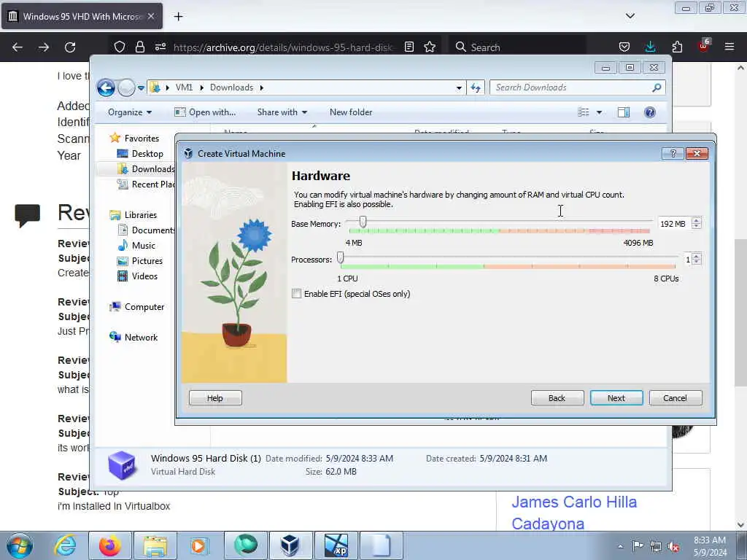747x560 pixels.
Task: Decrease Base Memory with down spinner
Action: pos(697,226)
